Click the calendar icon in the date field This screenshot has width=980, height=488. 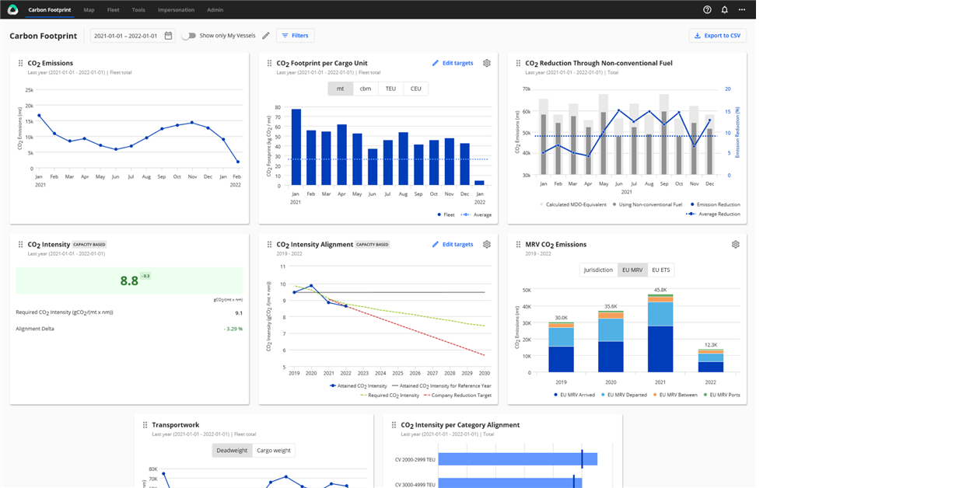point(167,35)
